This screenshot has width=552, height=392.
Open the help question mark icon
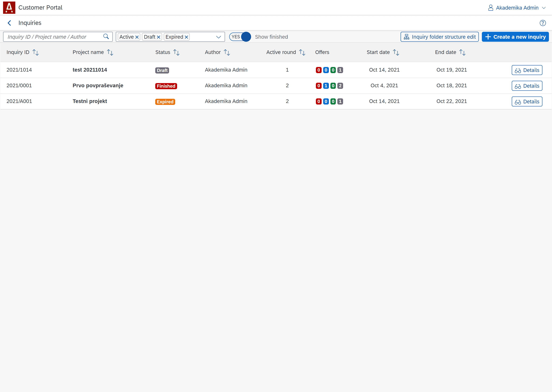coord(543,23)
